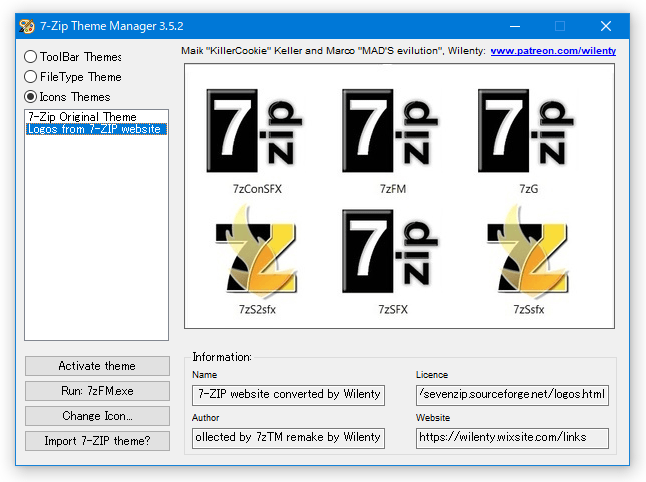Select the 7zSFX logo icon

point(390,251)
